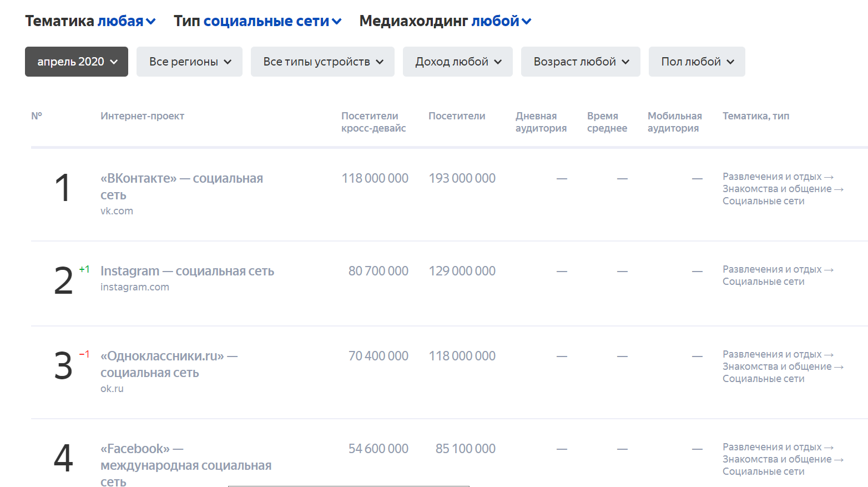Sort by the Посетители column header
The width and height of the screenshot is (868, 487).
[456, 116]
